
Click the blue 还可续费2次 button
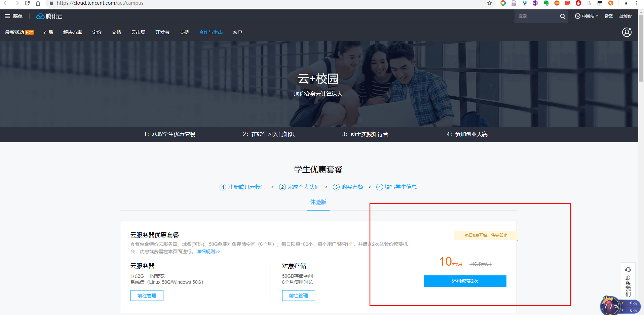pos(465,281)
